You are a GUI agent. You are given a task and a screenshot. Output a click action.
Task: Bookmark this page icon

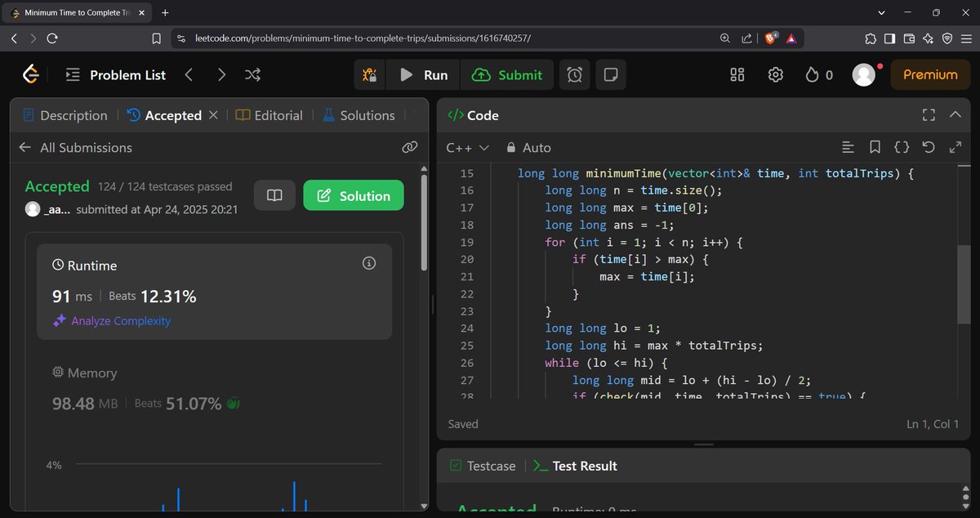(157, 38)
